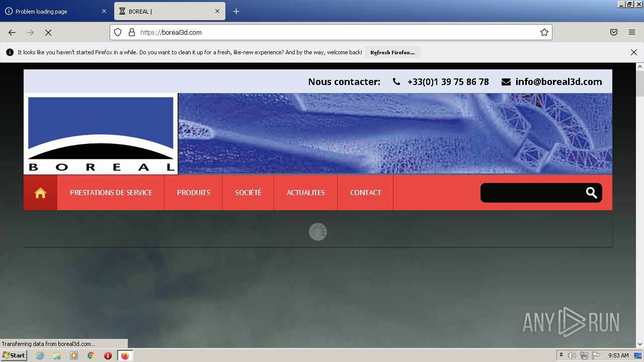Select the BOREAL tab

[x=170, y=11]
